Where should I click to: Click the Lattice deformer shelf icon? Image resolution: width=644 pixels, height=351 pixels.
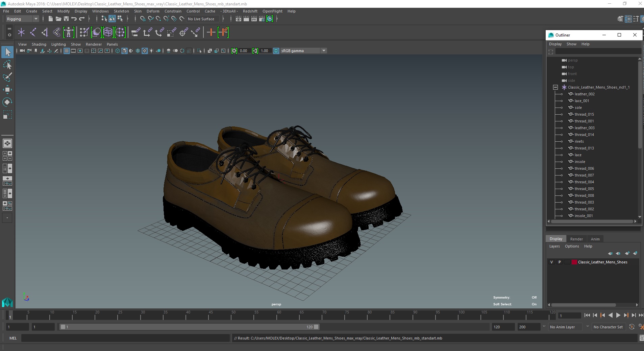click(x=108, y=32)
